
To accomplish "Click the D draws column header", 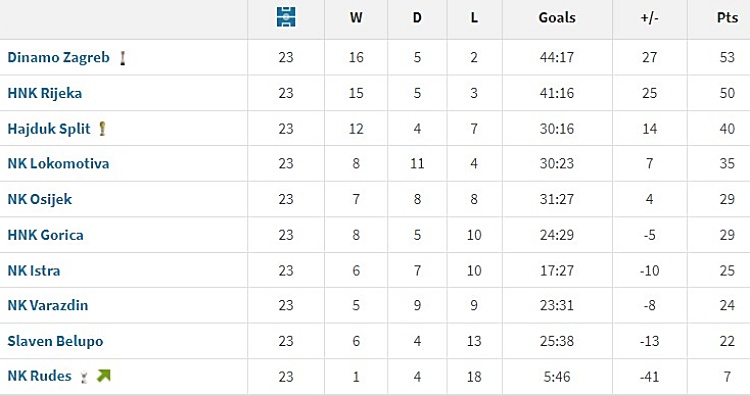I will click(417, 18).
